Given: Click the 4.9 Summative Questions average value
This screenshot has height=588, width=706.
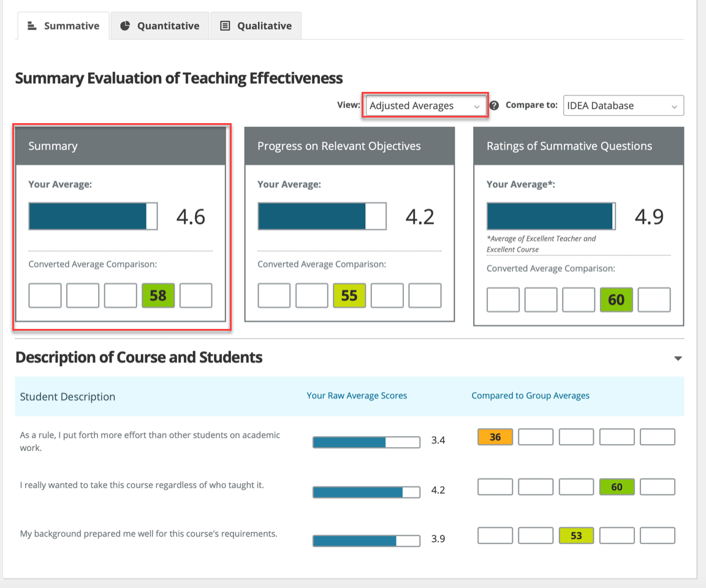Looking at the screenshot, I should point(649,217).
